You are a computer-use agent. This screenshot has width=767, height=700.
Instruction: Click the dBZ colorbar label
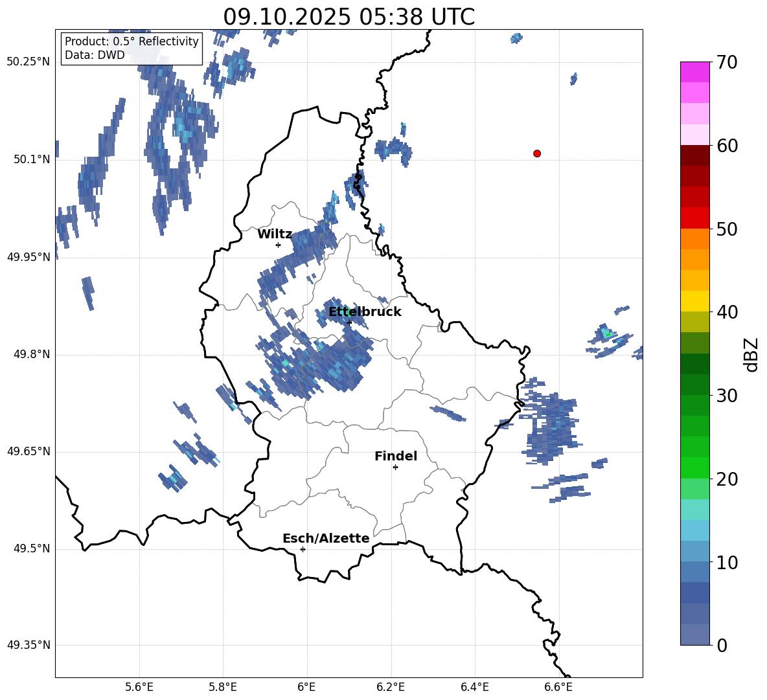click(x=751, y=355)
